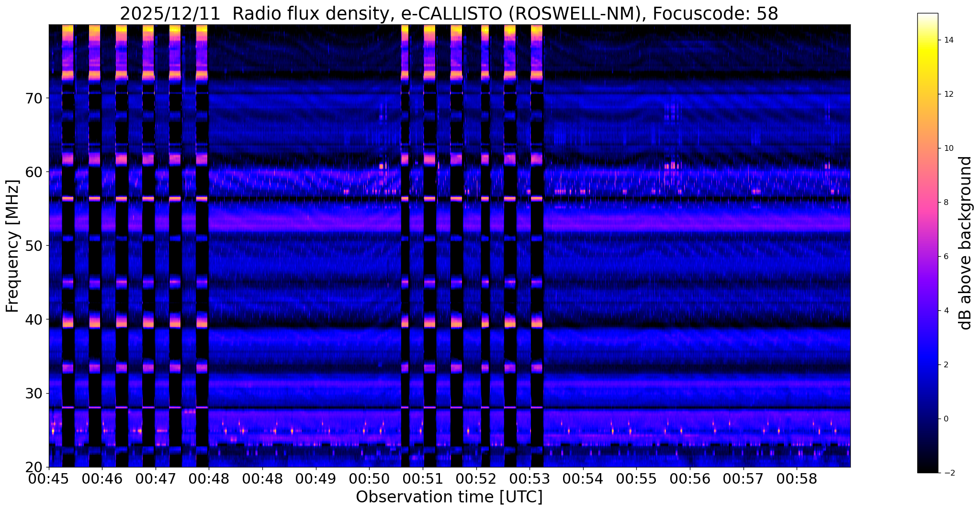Select the 00:46 time tick label

(x=102, y=478)
